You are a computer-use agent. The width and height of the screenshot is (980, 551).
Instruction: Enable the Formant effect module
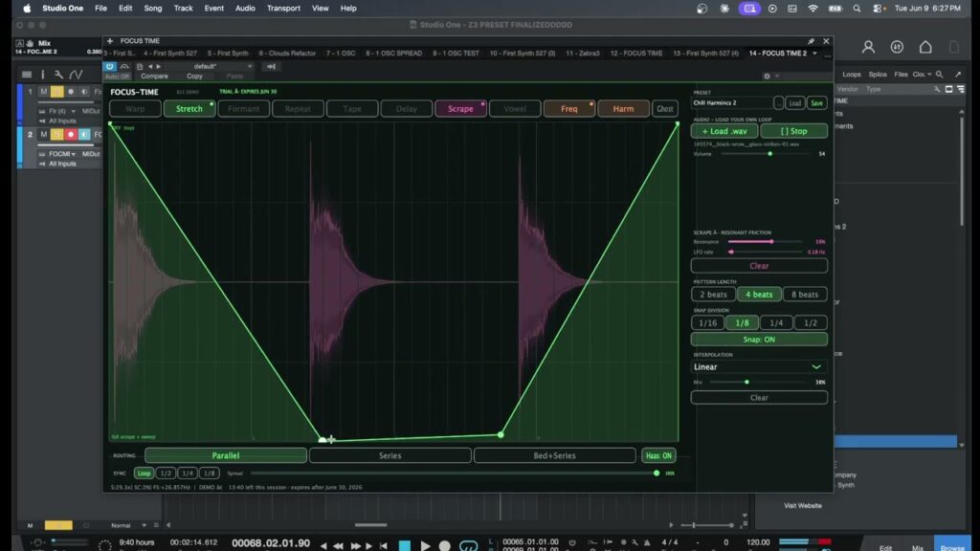243,109
